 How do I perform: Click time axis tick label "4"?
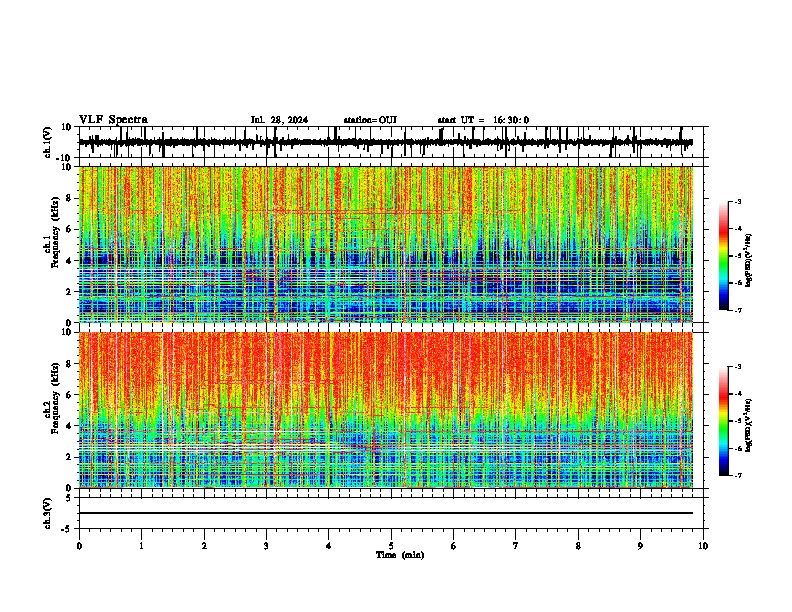point(329,546)
